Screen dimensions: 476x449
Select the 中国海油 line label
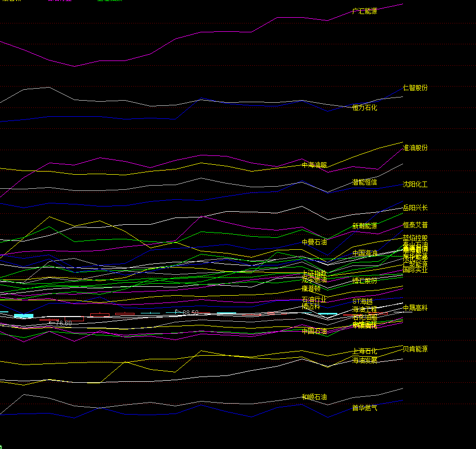[364, 253]
